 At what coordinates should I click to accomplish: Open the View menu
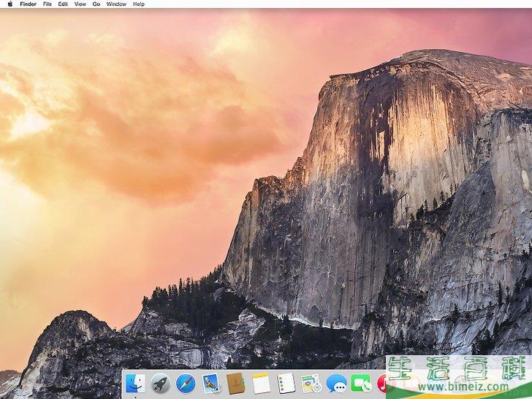[x=80, y=4]
